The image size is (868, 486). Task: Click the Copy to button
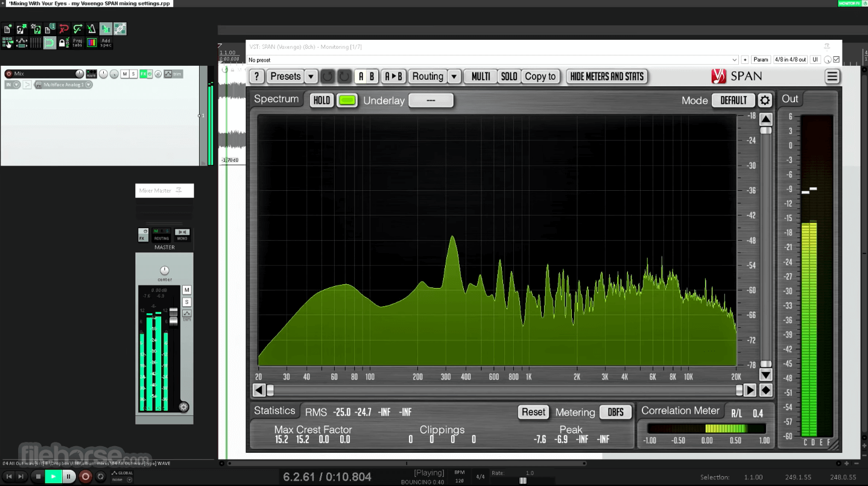click(x=540, y=77)
